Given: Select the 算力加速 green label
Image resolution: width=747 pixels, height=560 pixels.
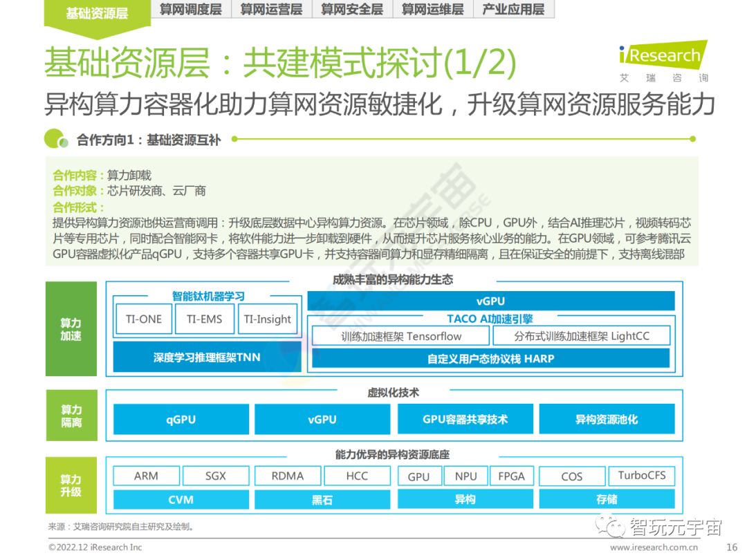Looking at the screenshot, I should [x=71, y=329].
